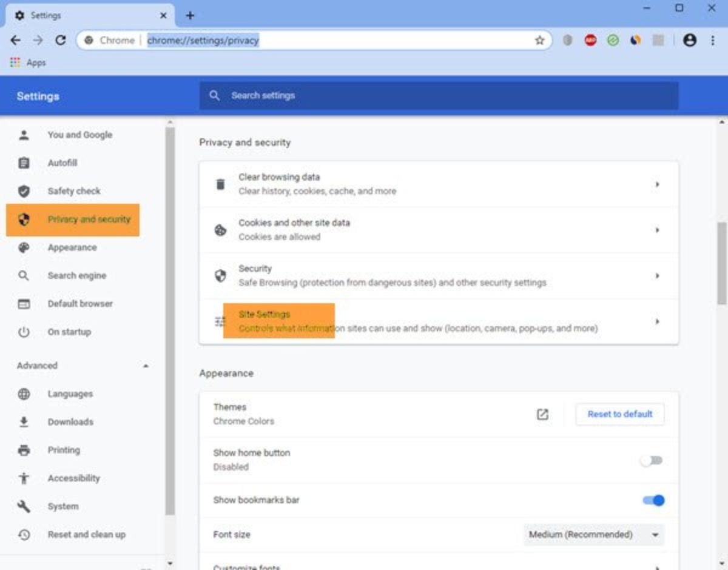Click the Downloads arrow icon
The height and width of the screenshot is (570, 728).
click(x=24, y=422)
